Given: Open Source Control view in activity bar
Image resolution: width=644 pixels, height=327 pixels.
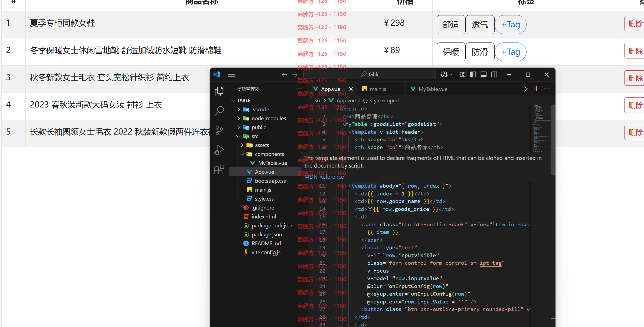Looking at the screenshot, I should pos(219,130).
